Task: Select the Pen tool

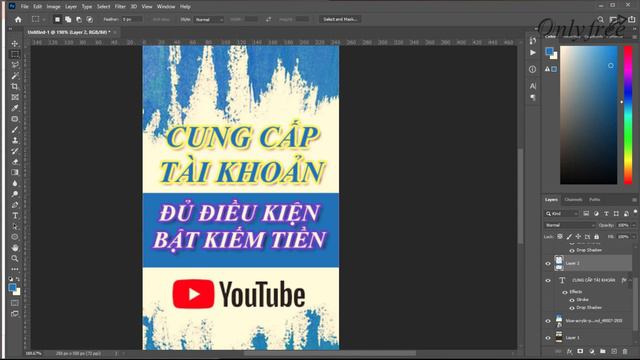Action: [x=15, y=205]
